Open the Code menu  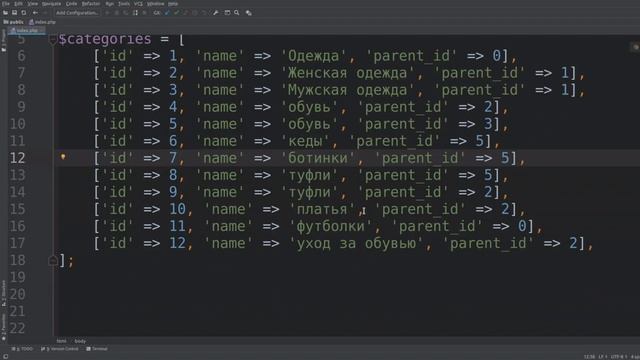[71, 4]
